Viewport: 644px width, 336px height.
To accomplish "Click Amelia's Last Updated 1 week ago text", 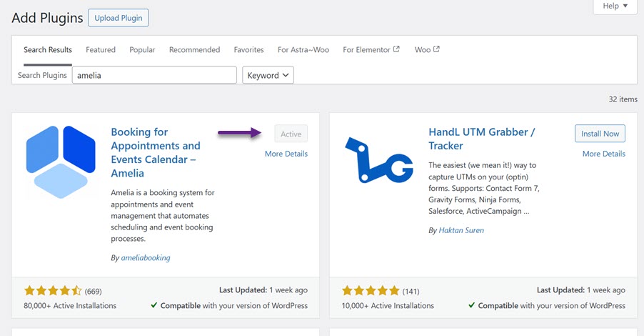I will 263,290.
